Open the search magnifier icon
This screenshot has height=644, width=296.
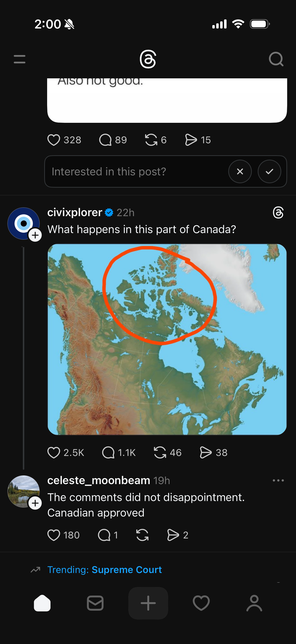click(276, 59)
